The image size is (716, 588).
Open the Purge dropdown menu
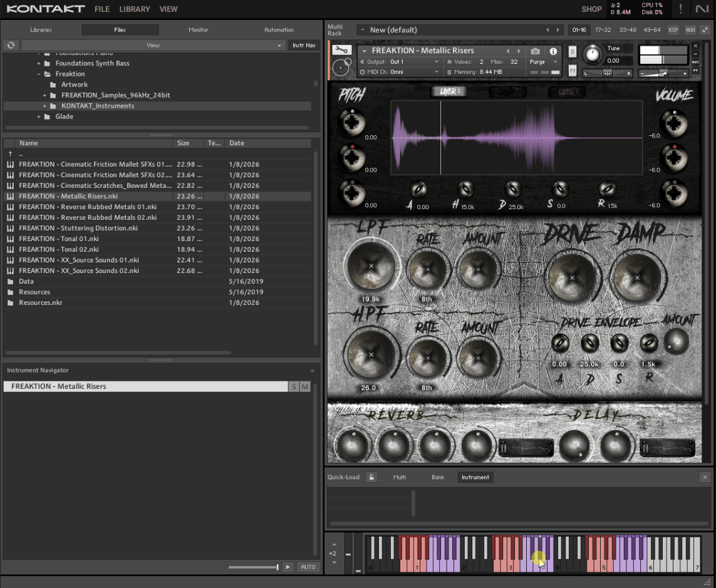[543, 62]
